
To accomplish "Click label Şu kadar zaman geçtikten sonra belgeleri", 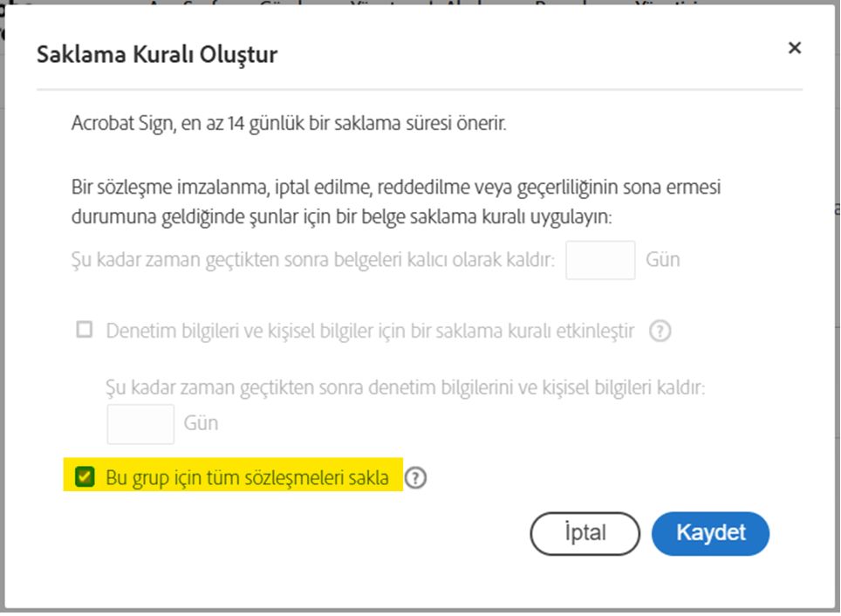I will 312,260.
